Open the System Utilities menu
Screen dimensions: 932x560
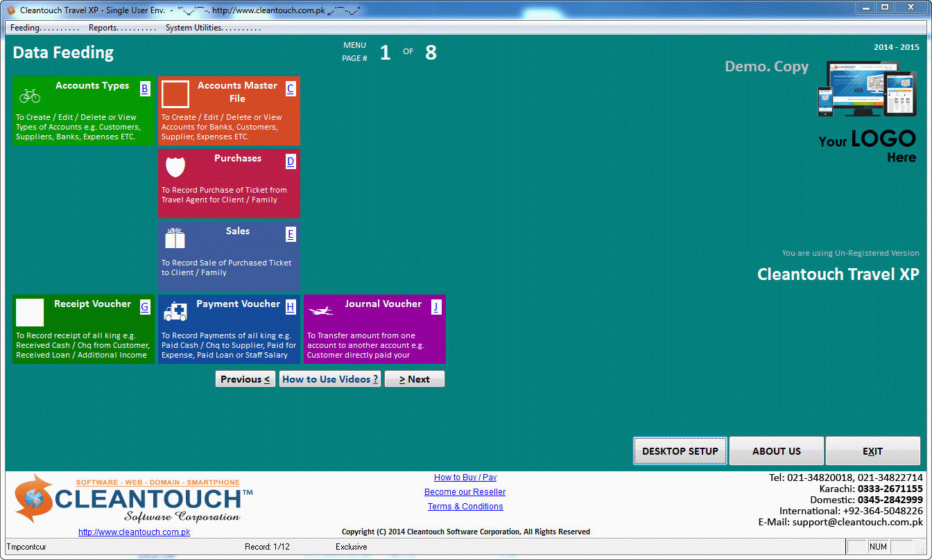click(x=213, y=28)
